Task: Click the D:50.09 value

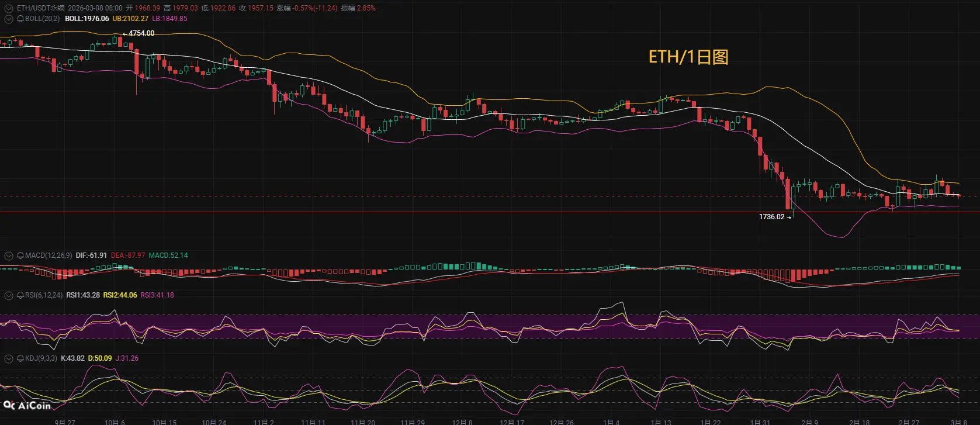Action: pyautogui.click(x=100, y=358)
